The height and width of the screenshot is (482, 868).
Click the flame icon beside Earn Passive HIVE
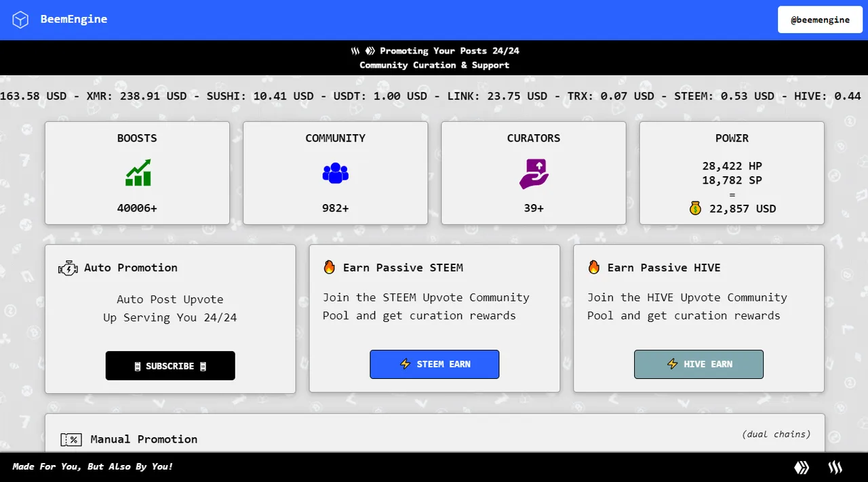click(x=594, y=267)
